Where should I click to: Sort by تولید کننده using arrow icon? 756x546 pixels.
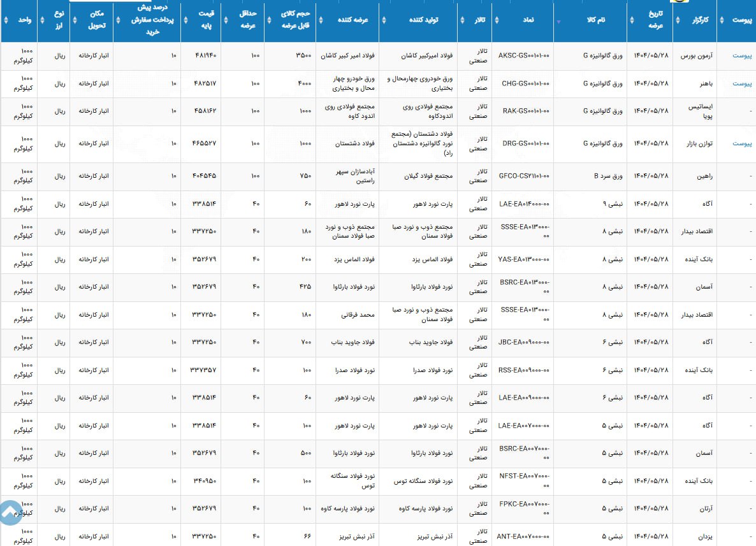coord(384,20)
